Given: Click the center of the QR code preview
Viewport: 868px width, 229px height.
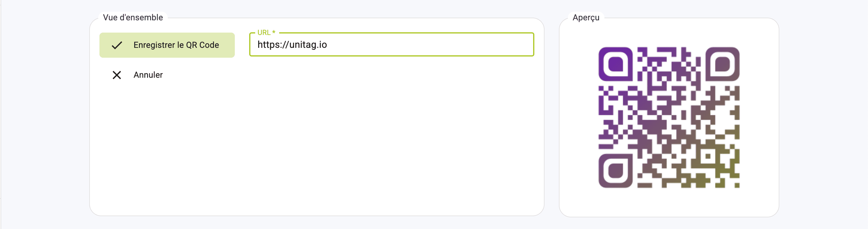Looking at the screenshot, I should tap(669, 117).
